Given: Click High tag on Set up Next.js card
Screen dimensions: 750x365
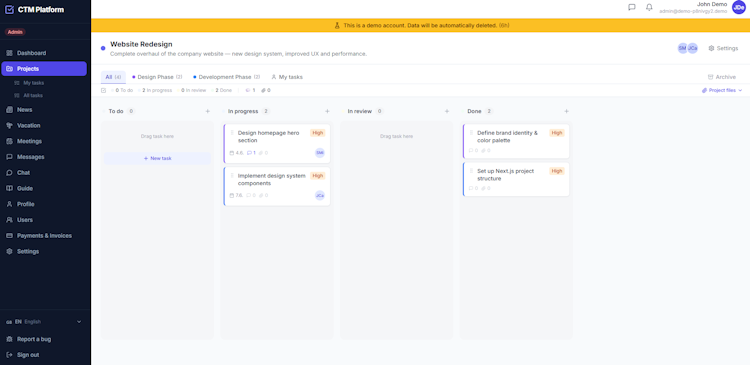Looking at the screenshot, I should (x=557, y=171).
